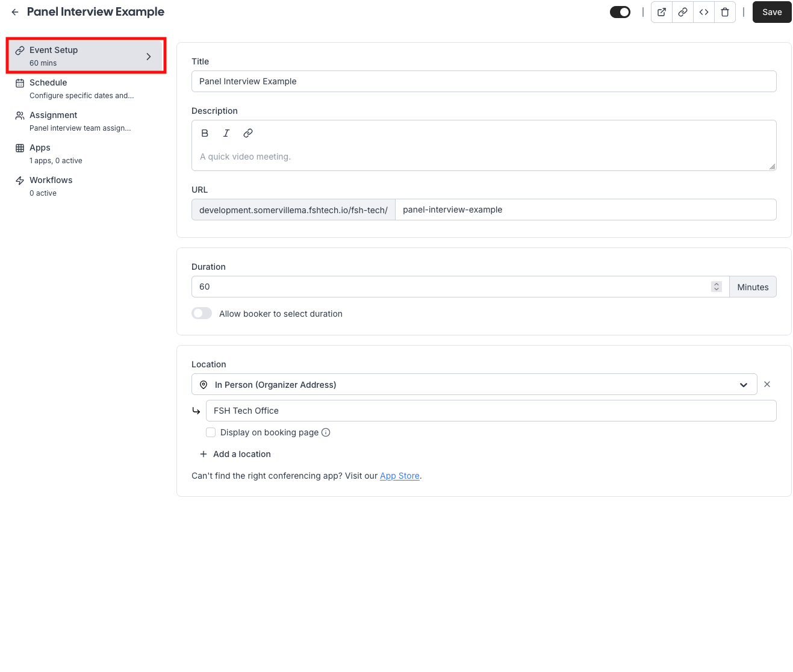Screen dimensions: 793x672
Task: Apply bold formatting in description
Action: [x=205, y=133]
